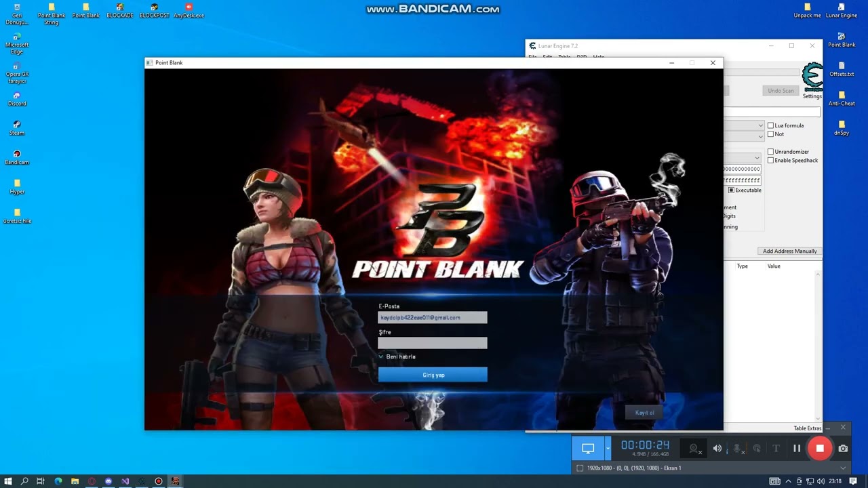This screenshot has width=868, height=488.
Task: Open the Geri Dönüşüm recycle bin icon
Action: 16,14
